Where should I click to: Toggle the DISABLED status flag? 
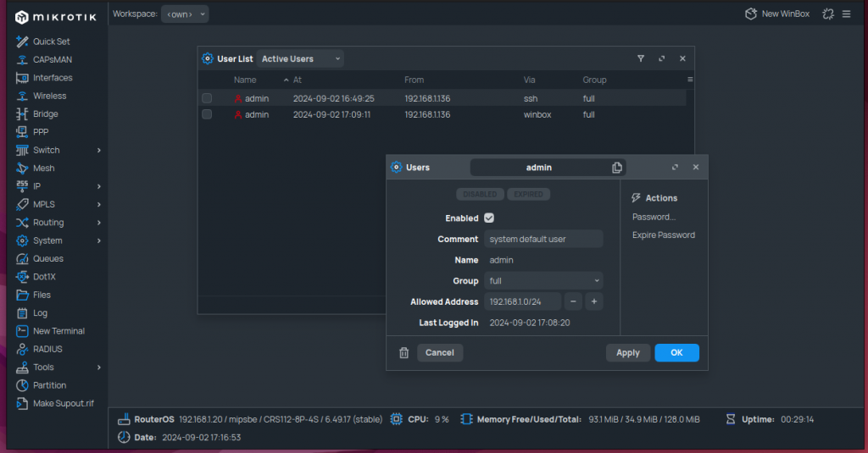[x=480, y=194]
